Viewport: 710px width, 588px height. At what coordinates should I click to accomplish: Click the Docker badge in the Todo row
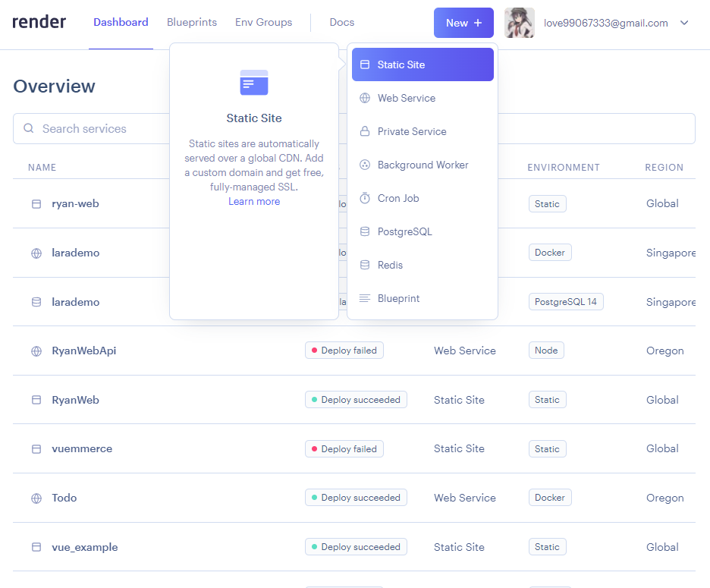(x=550, y=498)
